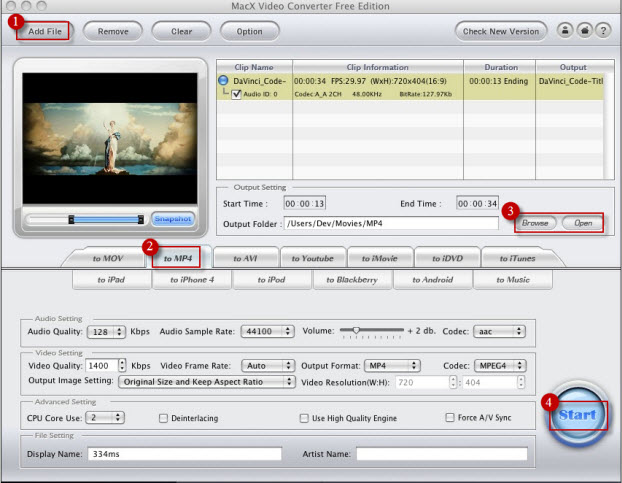Screen dimensions: 622x483
Task: Select the DaVinci_Code- clip name
Action: 259,81
